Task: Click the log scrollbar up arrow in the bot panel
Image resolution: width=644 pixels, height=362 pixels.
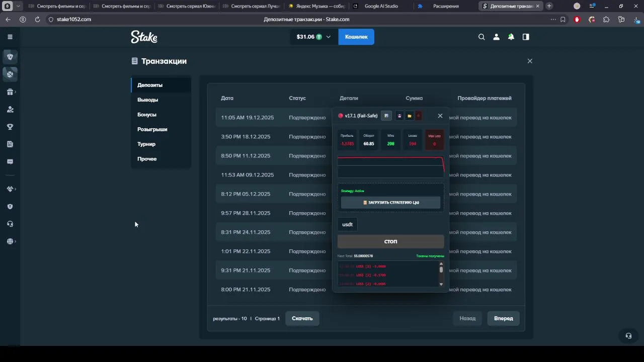Action: tap(441, 263)
